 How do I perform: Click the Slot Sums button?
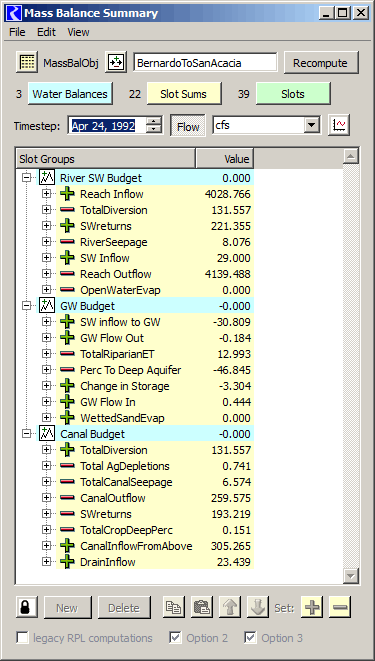point(184,94)
